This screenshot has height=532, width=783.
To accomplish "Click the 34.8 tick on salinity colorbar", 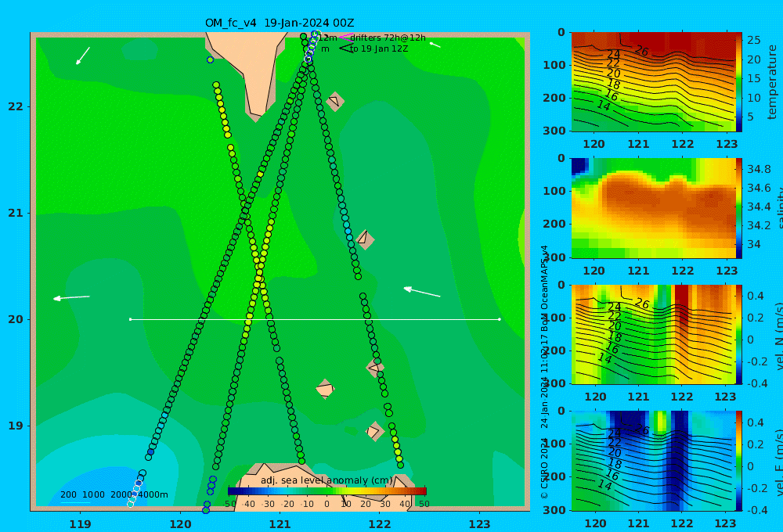I will point(759,169).
